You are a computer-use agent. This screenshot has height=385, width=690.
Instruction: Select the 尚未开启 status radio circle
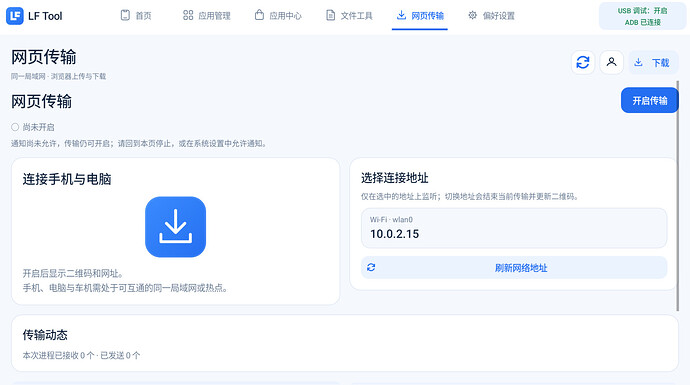point(15,127)
